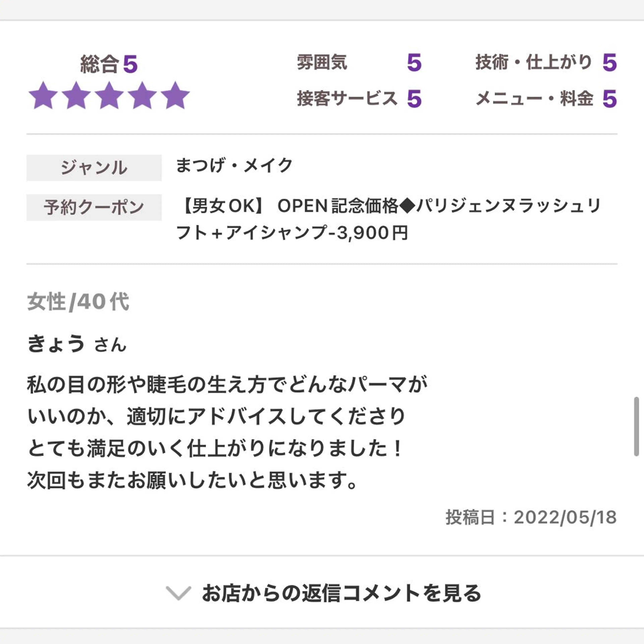Click the reviewer name きょう さん
Screen dimensions: 644x644
[77, 344]
